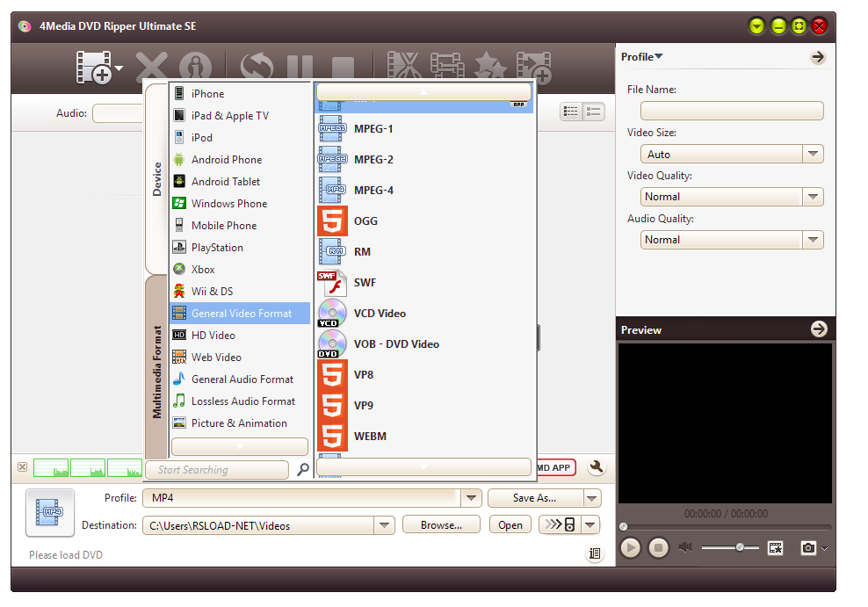Open the Multimedia Format vertical tab
This screenshot has height=607, width=868.
point(156,369)
